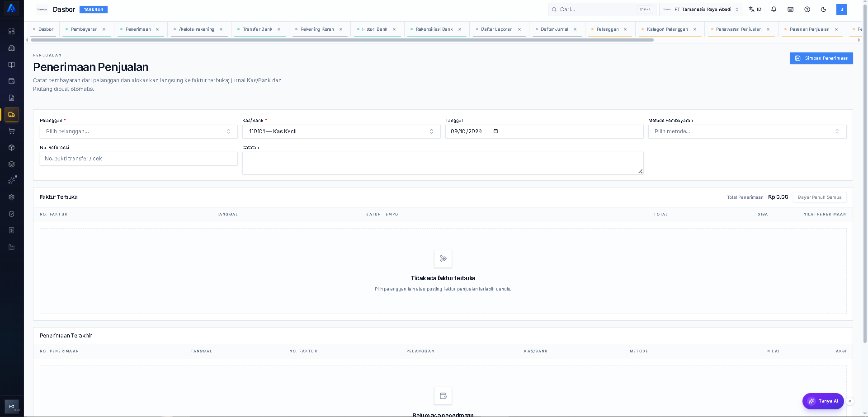Image resolution: width=868 pixels, height=417 pixels.
Task: Click the Simpan Penerimaan button
Action: pos(821,58)
